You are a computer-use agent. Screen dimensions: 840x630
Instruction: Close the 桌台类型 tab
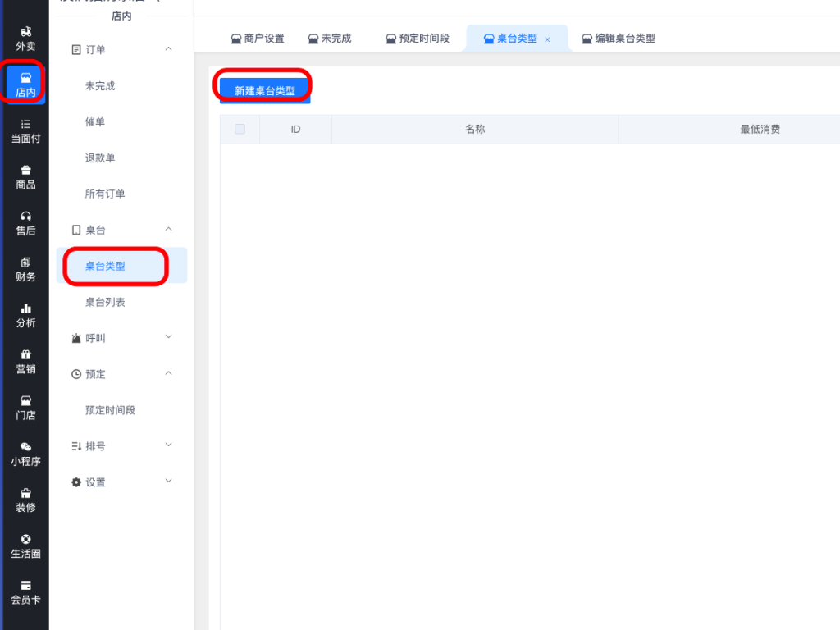coord(547,39)
